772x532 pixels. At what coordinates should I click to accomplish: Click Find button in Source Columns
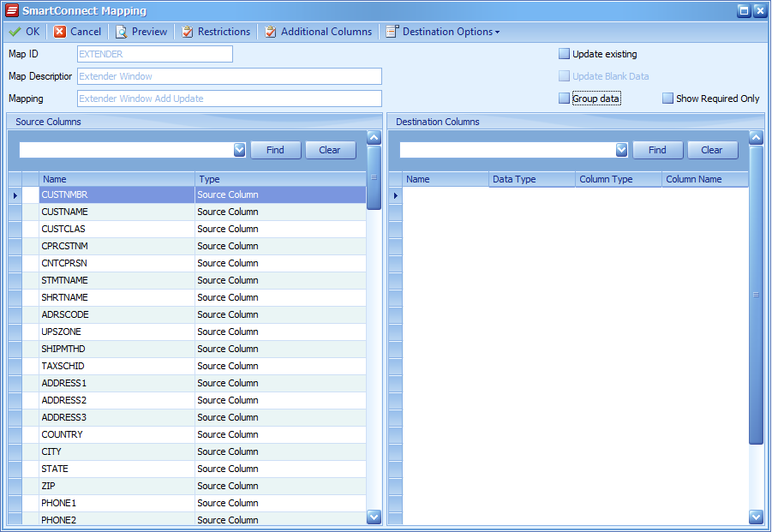pos(276,150)
